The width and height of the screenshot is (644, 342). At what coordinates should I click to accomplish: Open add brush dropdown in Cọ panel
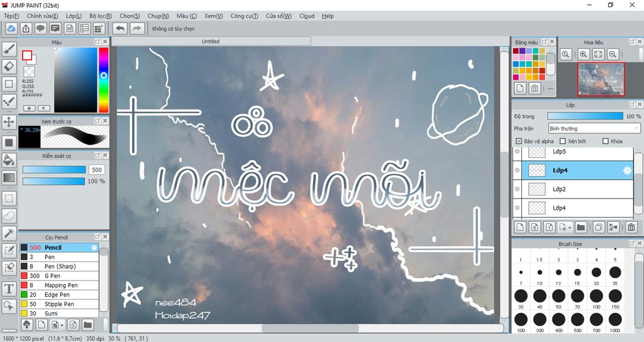click(62, 325)
